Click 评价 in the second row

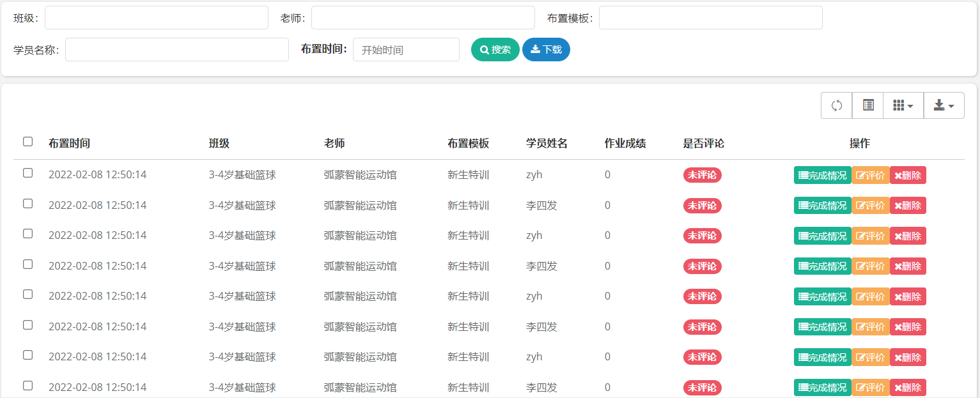click(x=870, y=206)
